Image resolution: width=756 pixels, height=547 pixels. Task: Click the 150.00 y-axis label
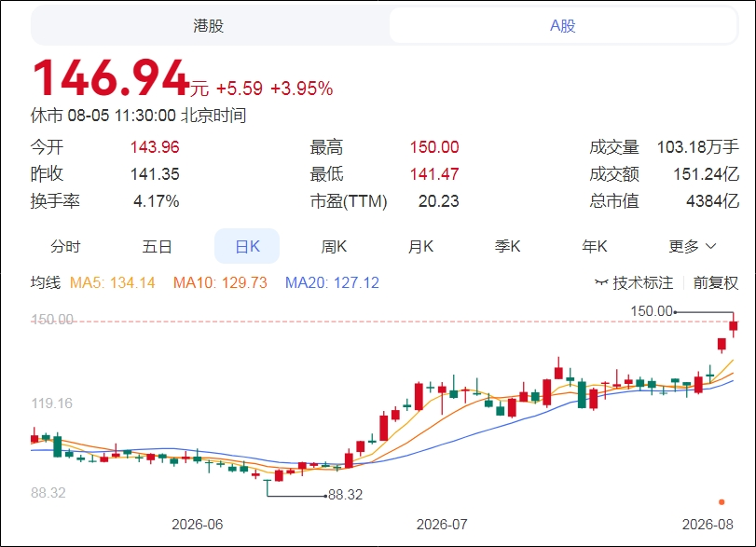click(52, 320)
